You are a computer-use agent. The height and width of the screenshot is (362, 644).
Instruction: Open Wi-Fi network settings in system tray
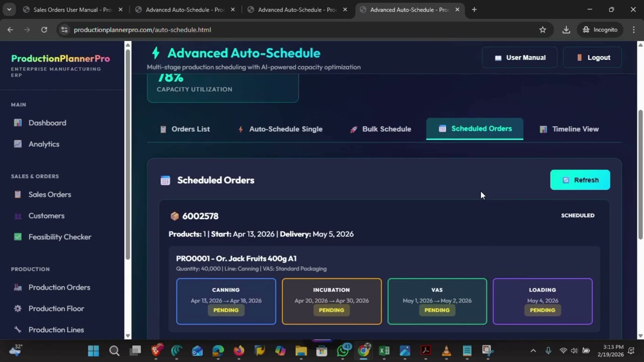point(563,350)
